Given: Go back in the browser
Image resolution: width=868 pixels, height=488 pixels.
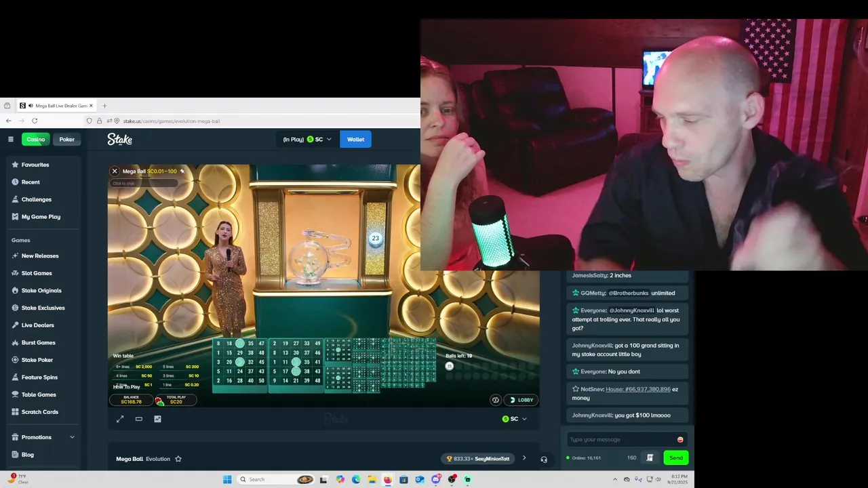Looking at the screenshot, I should click(x=8, y=121).
